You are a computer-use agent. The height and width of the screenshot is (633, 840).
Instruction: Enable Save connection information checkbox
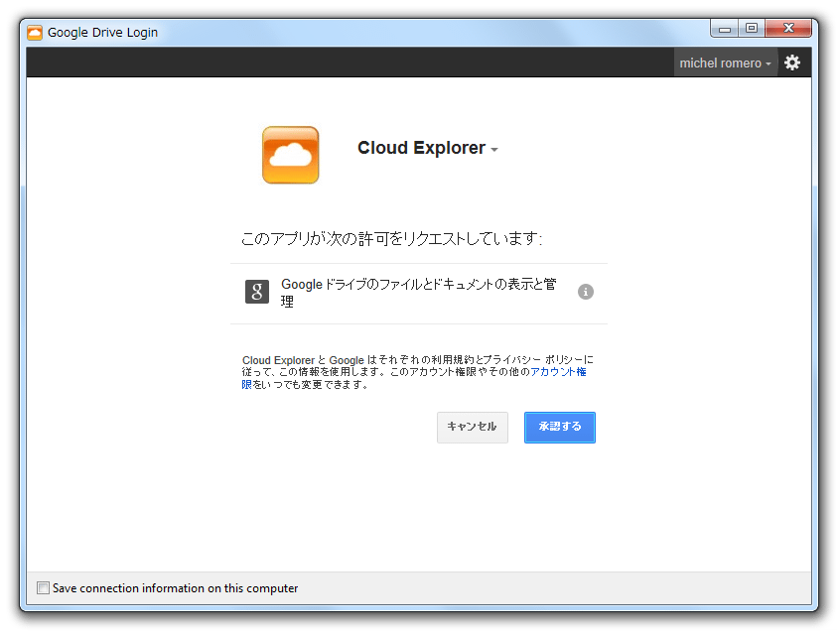pos(43,588)
